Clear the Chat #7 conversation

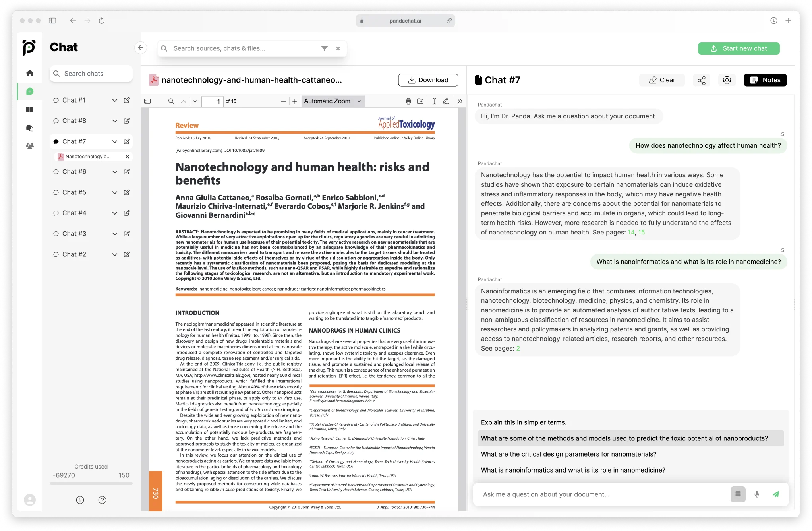(662, 80)
